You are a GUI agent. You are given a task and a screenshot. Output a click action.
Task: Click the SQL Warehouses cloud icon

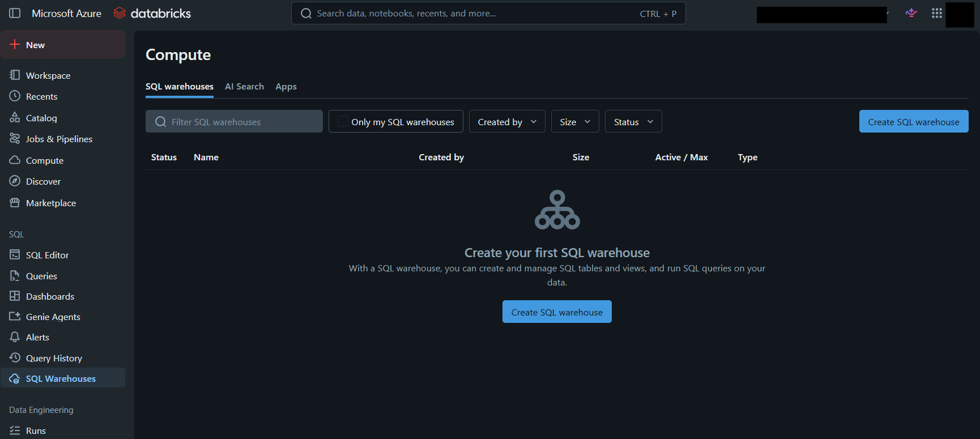tap(15, 378)
